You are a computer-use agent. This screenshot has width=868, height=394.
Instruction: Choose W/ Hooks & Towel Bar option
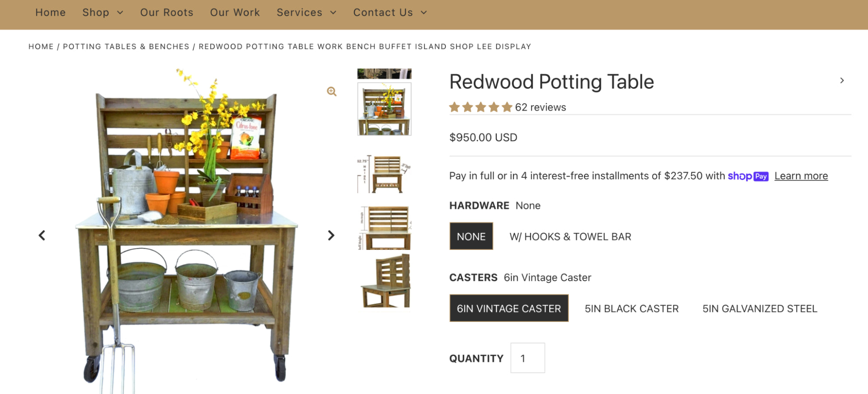point(570,236)
